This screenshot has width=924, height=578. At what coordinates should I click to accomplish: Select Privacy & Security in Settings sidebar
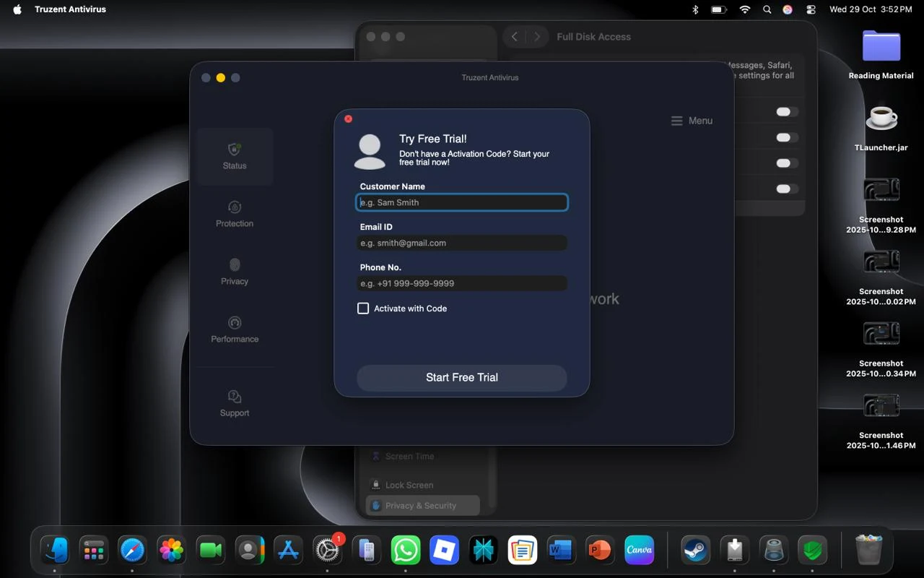click(x=422, y=506)
